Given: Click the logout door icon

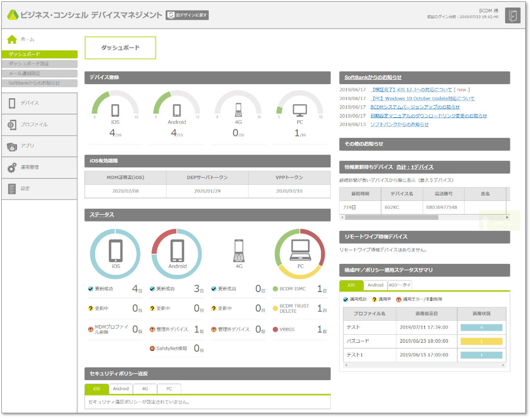Looking at the screenshot, I should click(512, 15).
